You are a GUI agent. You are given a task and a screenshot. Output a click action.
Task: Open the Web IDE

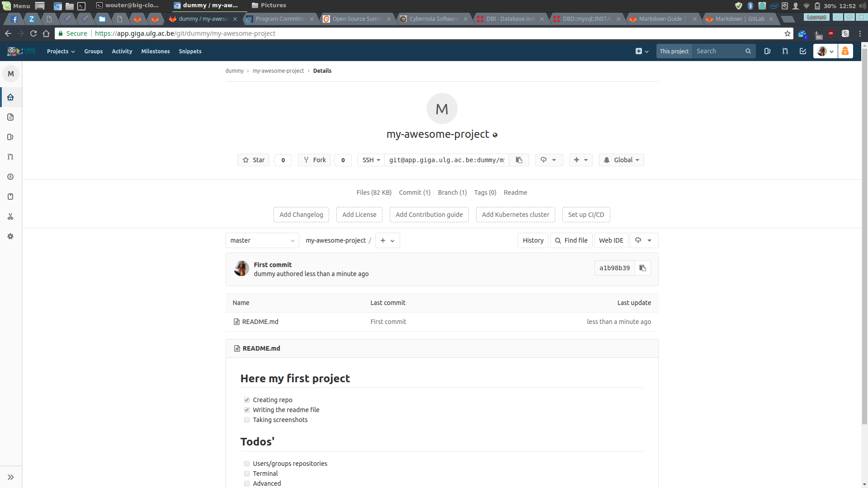tap(611, 240)
